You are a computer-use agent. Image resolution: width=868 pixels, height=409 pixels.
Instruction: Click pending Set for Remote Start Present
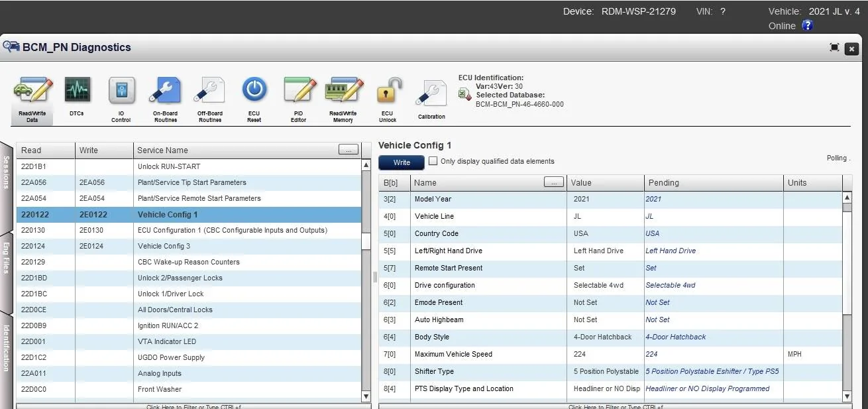point(651,268)
